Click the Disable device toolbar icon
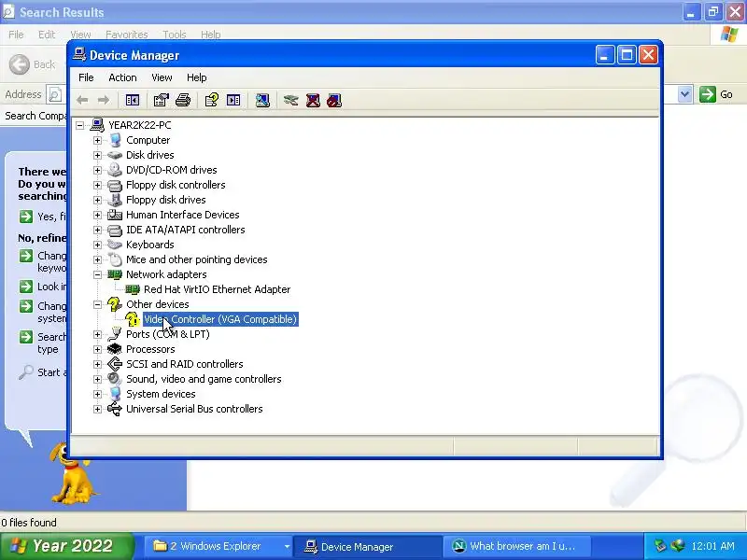This screenshot has width=747, height=560. pyautogui.click(x=334, y=100)
